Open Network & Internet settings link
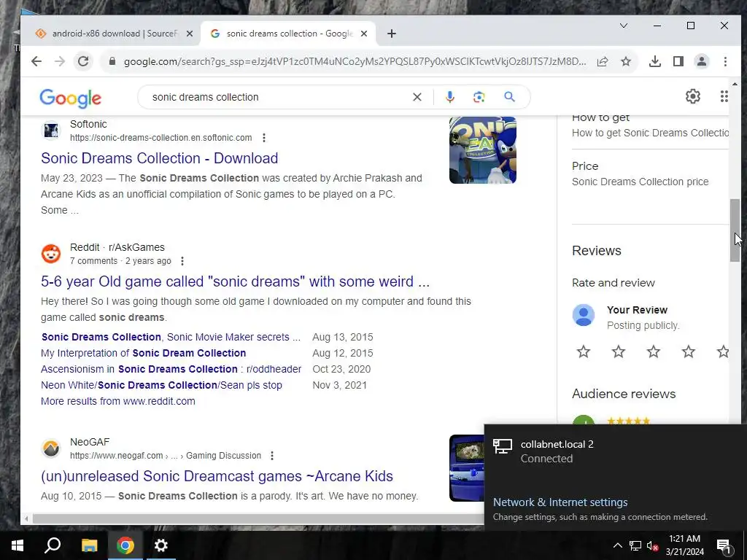Screen dimensions: 747x560 tap(560, 502)
